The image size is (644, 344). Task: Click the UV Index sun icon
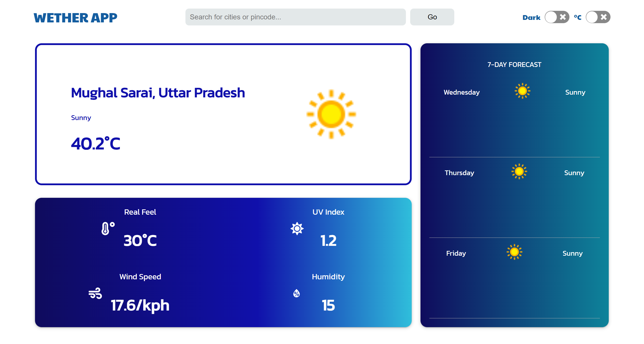coord(297,228)
